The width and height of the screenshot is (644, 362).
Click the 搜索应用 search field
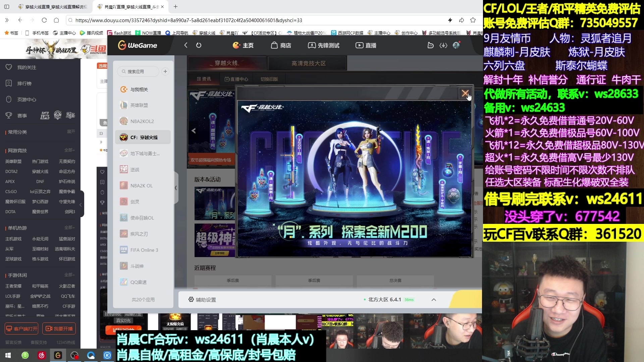(138, 71)
